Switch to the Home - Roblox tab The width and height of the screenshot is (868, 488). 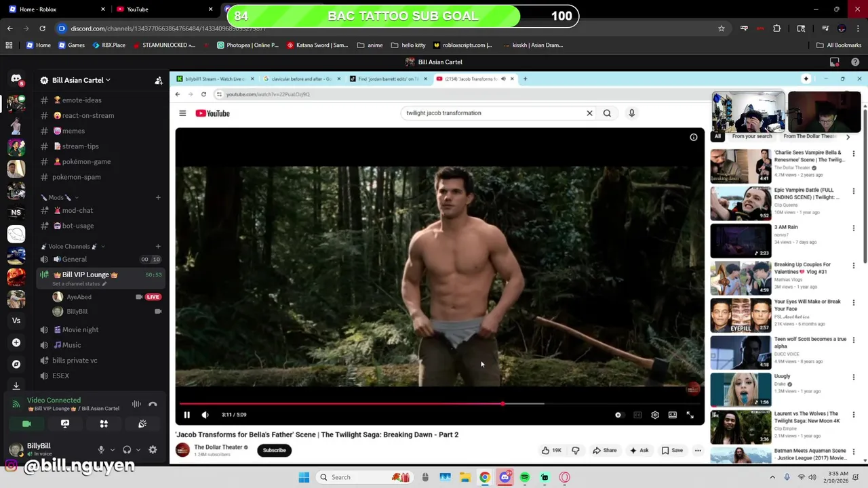click(x=58, y=9)
